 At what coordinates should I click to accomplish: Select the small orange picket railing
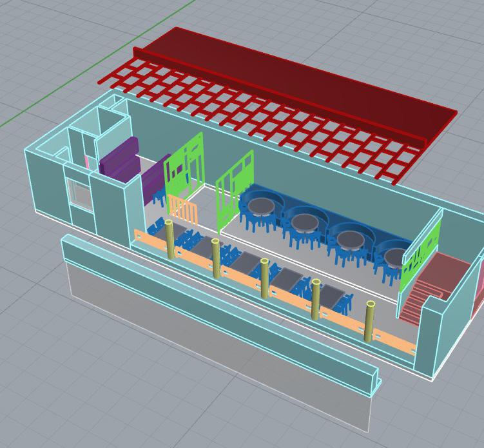pyautogui.click(x=183, y=210)
